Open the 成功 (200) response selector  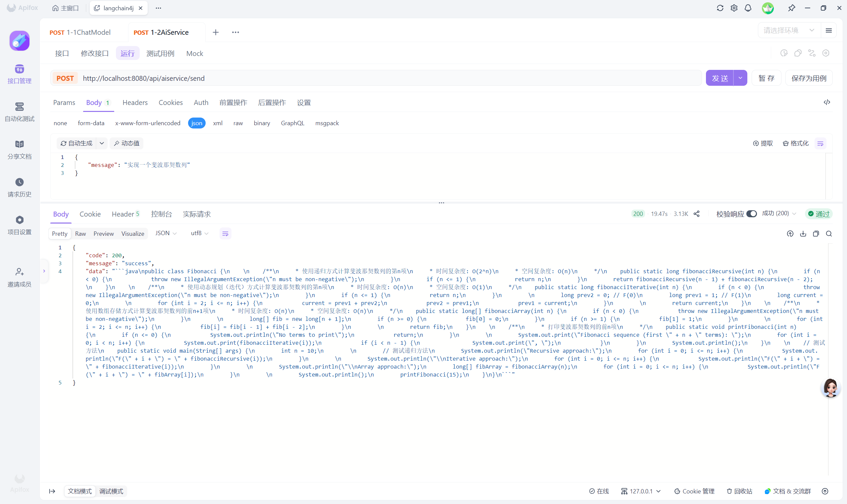(779, 214)
